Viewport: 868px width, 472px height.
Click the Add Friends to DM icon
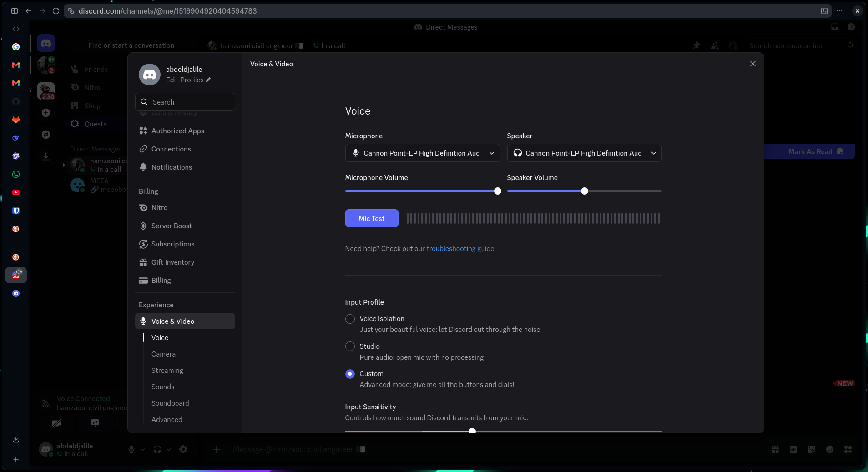(715, 45)
